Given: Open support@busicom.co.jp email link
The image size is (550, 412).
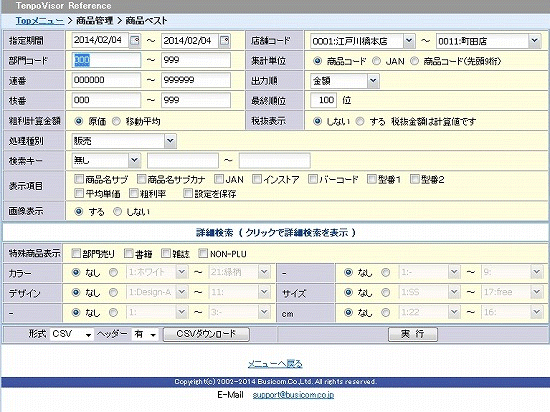Looking at the screenshot, I should pos(293,395).
